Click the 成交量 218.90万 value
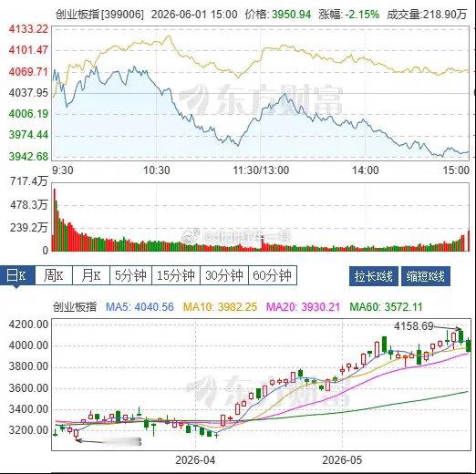Screen dimensions: 476x474 444,15
